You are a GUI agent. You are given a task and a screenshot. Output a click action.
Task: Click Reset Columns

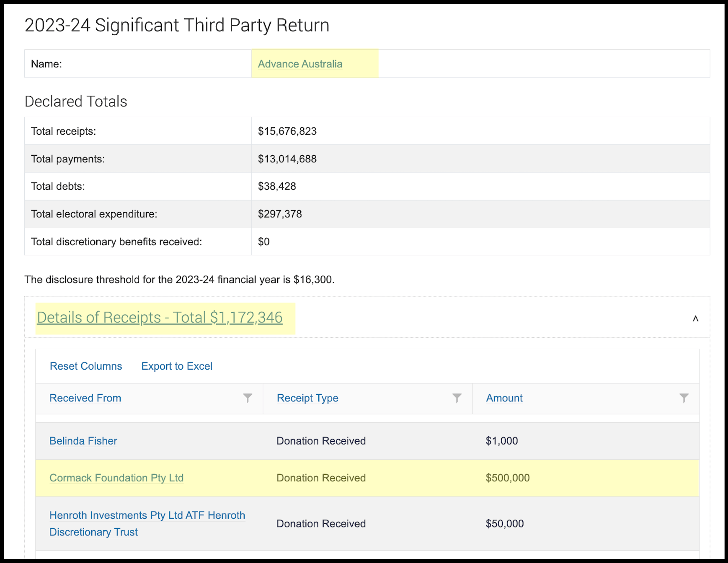click(x=86, y=366)
